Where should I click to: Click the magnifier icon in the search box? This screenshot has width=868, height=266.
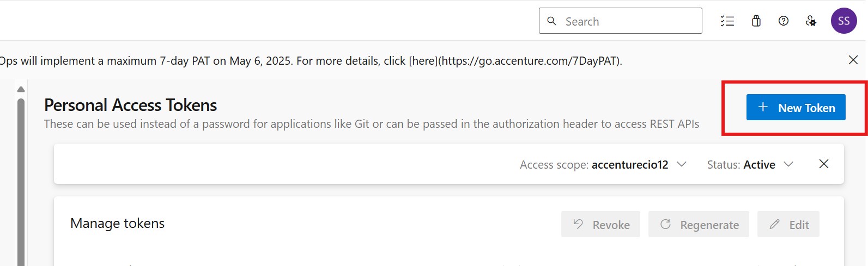click(551, 21)
